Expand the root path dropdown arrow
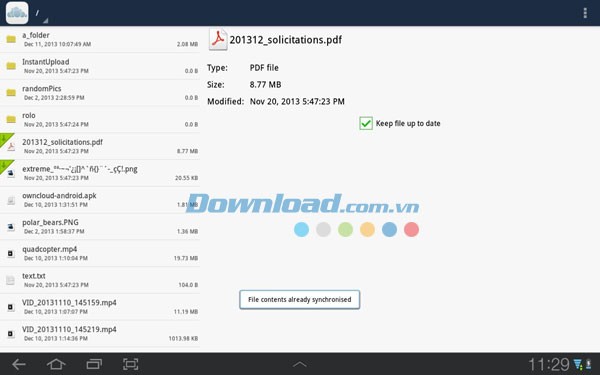 45,20
